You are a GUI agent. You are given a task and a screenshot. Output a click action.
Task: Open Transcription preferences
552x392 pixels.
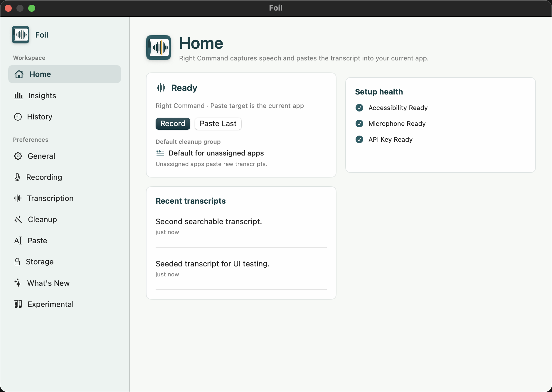point(65,198)
